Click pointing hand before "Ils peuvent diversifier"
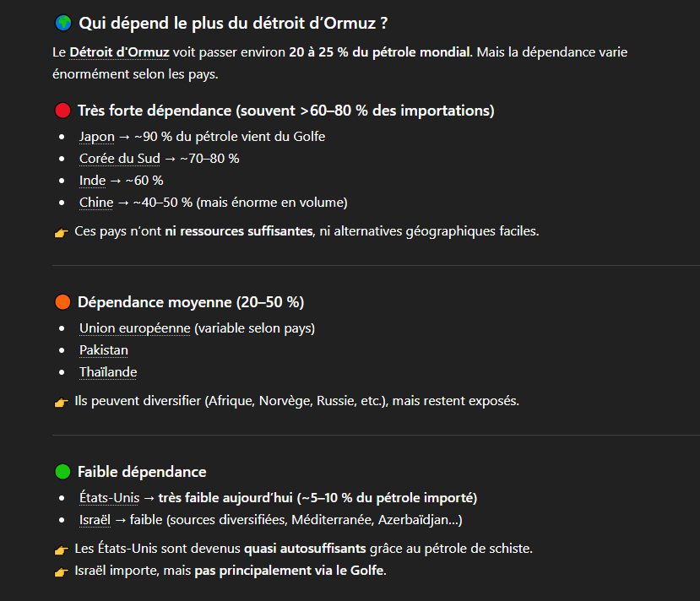The height and width of the screenshot is (601, 700). tap(62, 402)
